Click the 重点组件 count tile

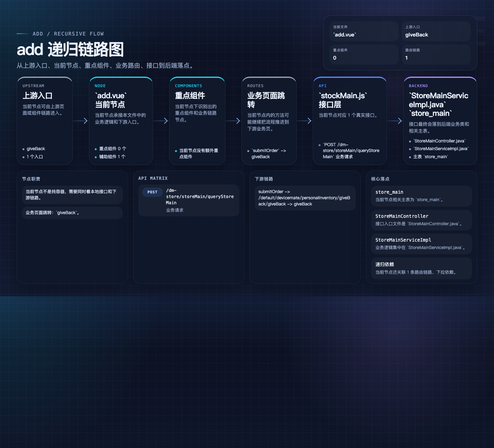pyautogui.click(x=364, y=54)
